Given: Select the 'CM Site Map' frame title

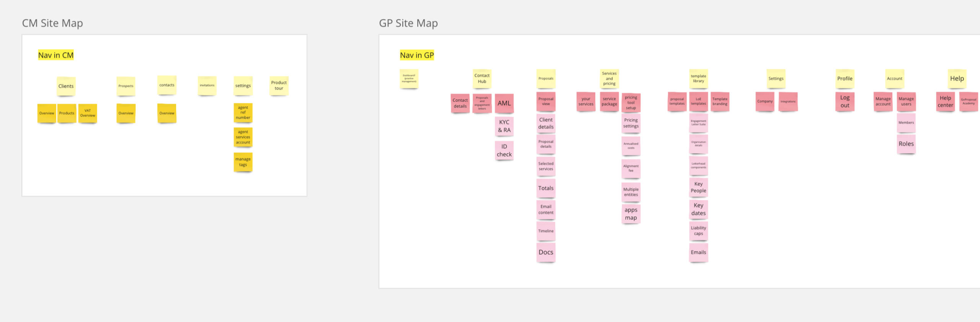Looking at the screenshot, I should coord(52,23).
